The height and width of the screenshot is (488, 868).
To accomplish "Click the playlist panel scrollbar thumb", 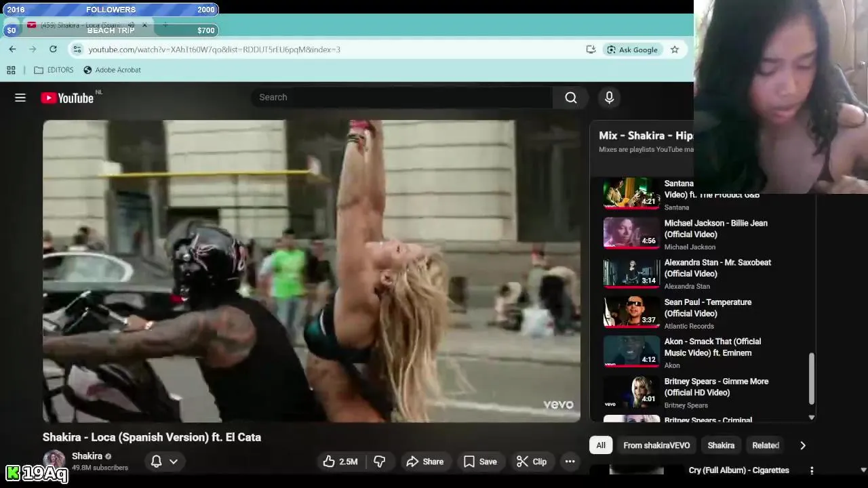I will tap(811, 378).
